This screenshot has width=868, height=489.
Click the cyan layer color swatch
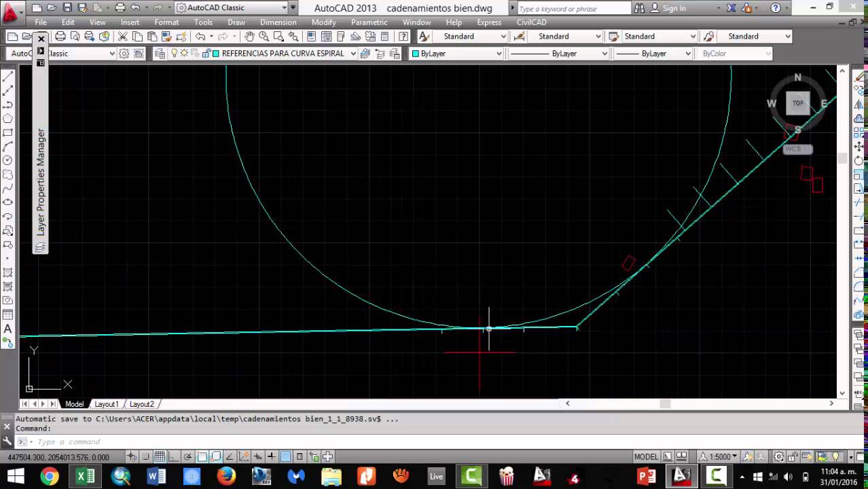pos(216,54)
